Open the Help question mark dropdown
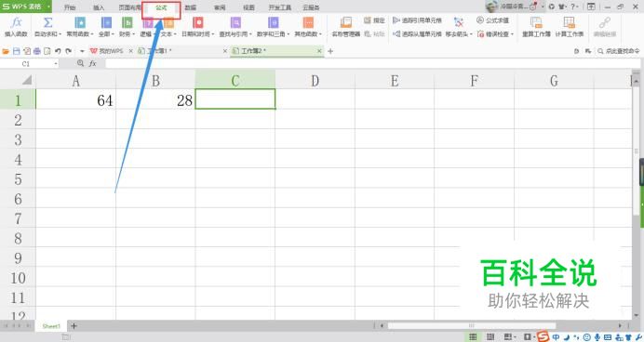The height and width of the screenshot is (342, 644). pyautogui.click(x=574, y=7)
